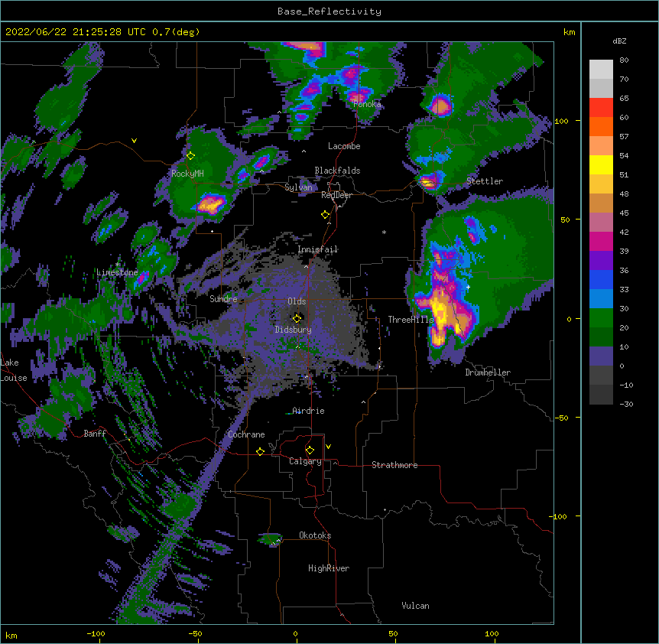Click the Stettler town label
The height and width of the screenshot is (644, 659).
485,181
